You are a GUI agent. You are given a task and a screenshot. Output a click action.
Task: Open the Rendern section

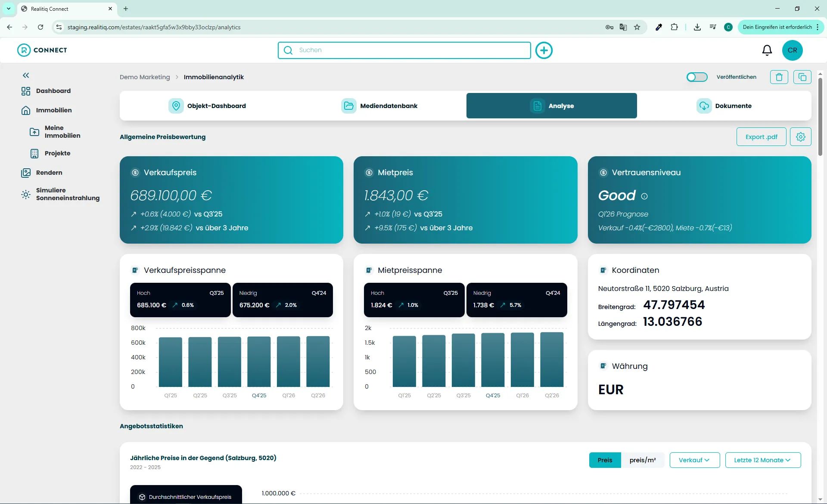tap(42, 173)
